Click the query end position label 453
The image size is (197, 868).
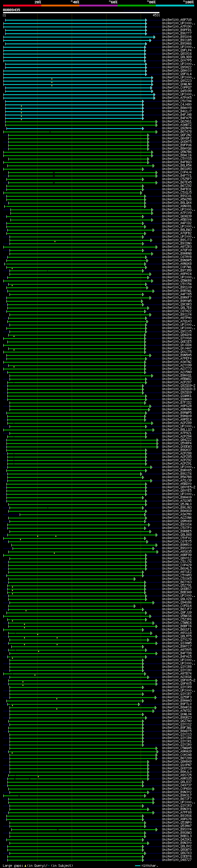tap(155, 15)
